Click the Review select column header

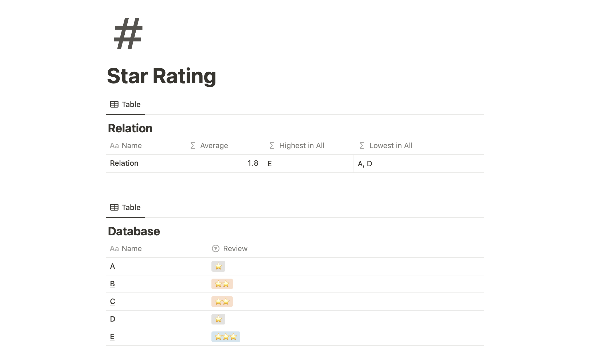[235, 248]
